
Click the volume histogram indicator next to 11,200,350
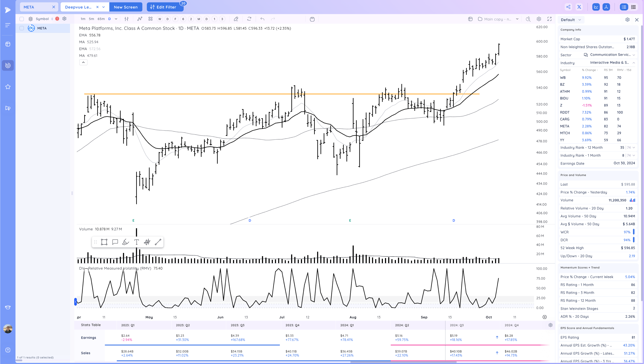coord(633,200)
